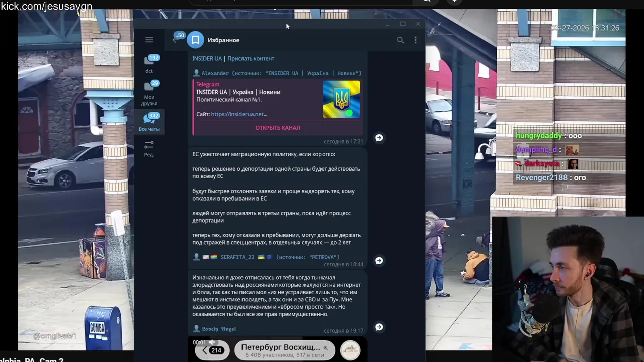Click darksyeta username in stream chat
The height and width of the screenshot is (362, 644).
pos(542,164)
